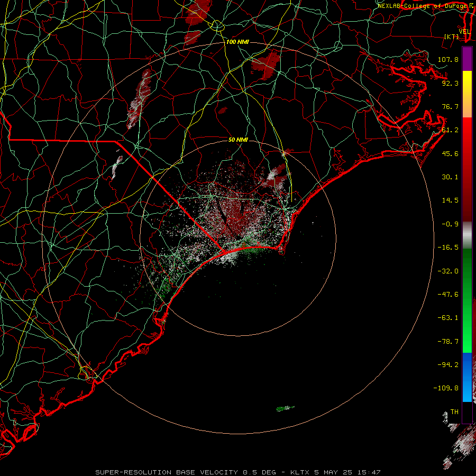Screen dimensions: 476x476
Task: Click the 76.7 velocity scale value
Action: [x=450, y=106]
